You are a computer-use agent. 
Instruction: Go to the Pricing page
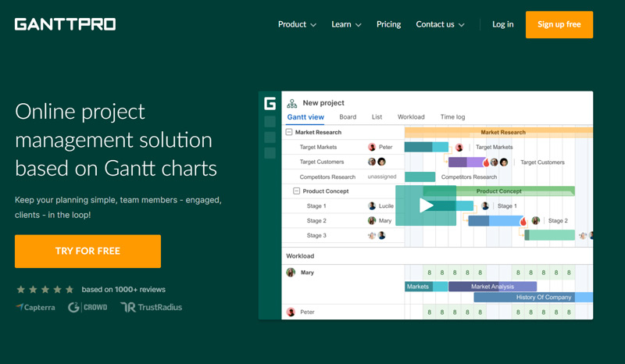[x=388, y=24]
